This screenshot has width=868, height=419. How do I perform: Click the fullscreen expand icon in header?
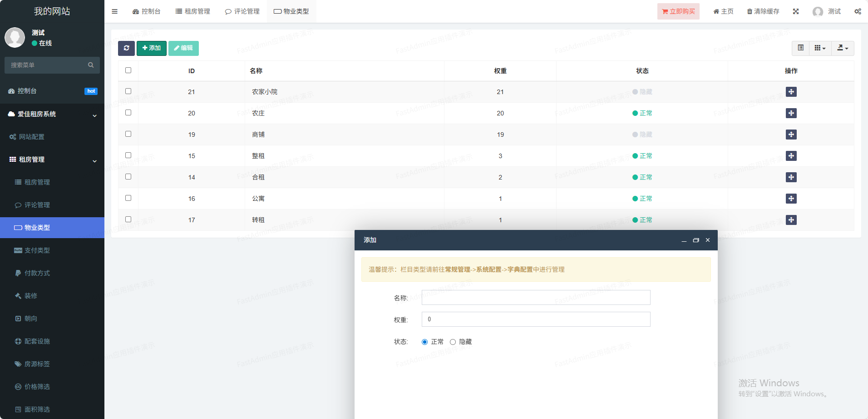pyautogui.click(x=796, y=11)
